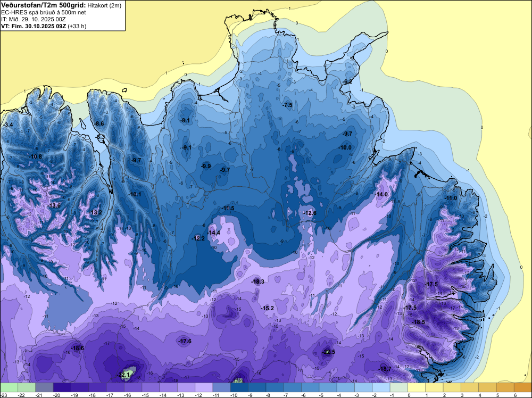Viewport: 532px width, 398px height.
Task: Click the -11.5 temperature label
Action: point(228,208)
